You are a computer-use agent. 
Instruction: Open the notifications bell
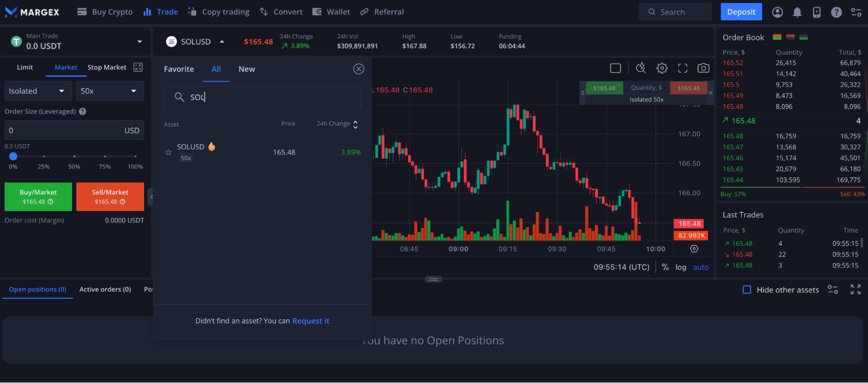click(x=797, y=12)
